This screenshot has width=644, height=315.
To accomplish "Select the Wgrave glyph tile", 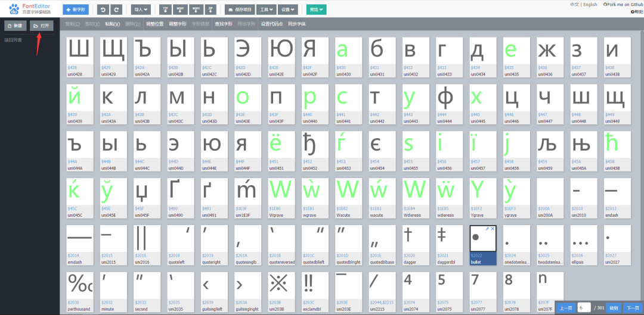I will point(281,198).
